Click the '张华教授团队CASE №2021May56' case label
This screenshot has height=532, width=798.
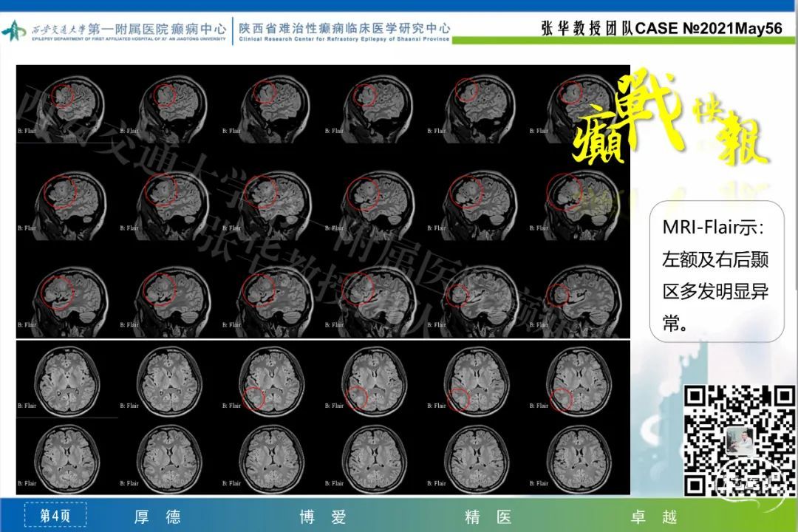tap(661, 28)
